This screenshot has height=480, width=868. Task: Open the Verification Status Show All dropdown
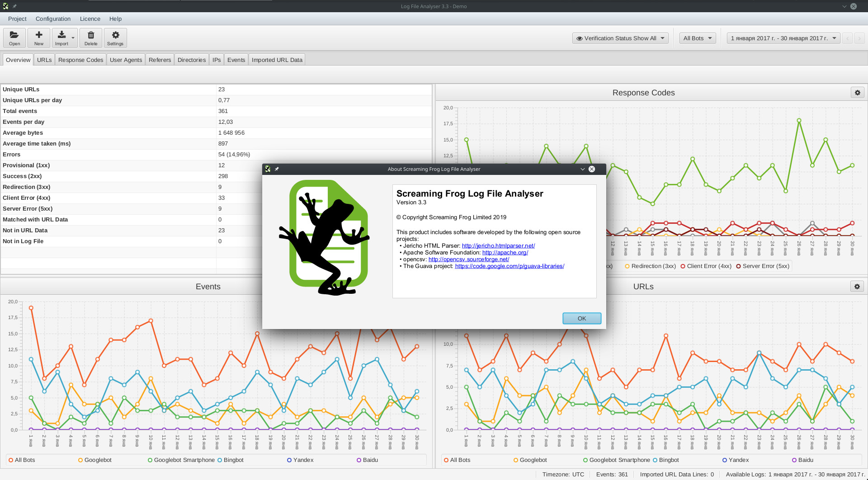click(620, 38)
